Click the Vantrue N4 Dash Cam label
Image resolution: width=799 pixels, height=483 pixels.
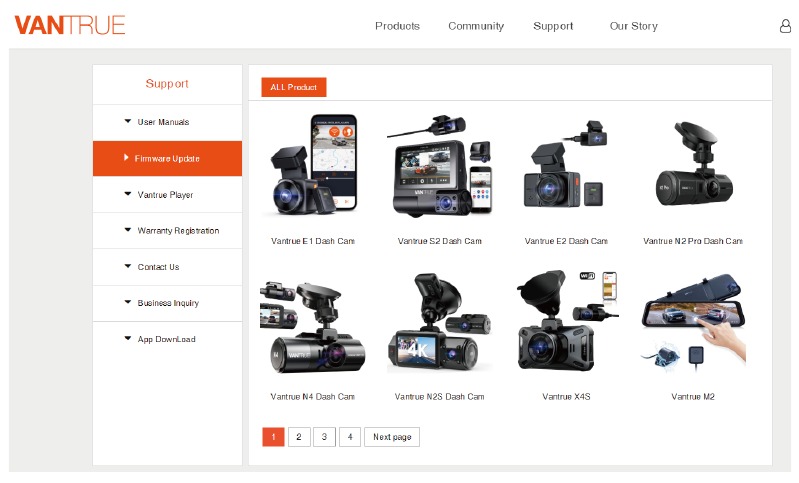313,396
